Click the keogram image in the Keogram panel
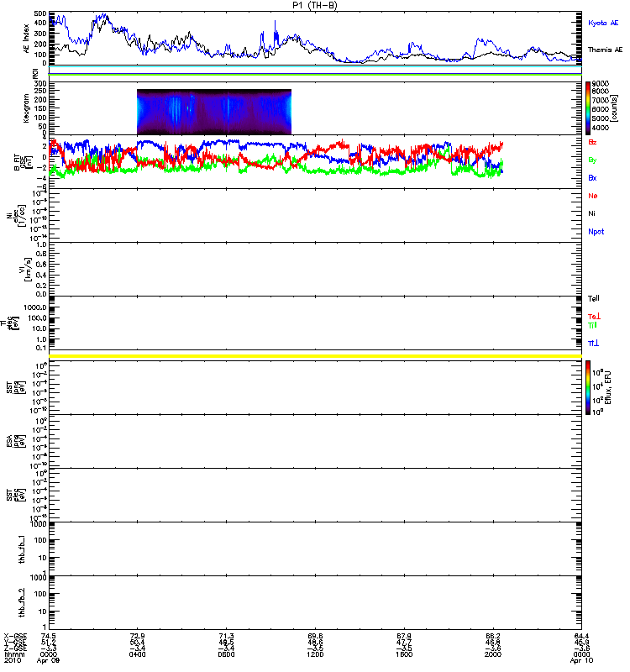This screenshot has width=630, height=672. pos(214,112)
